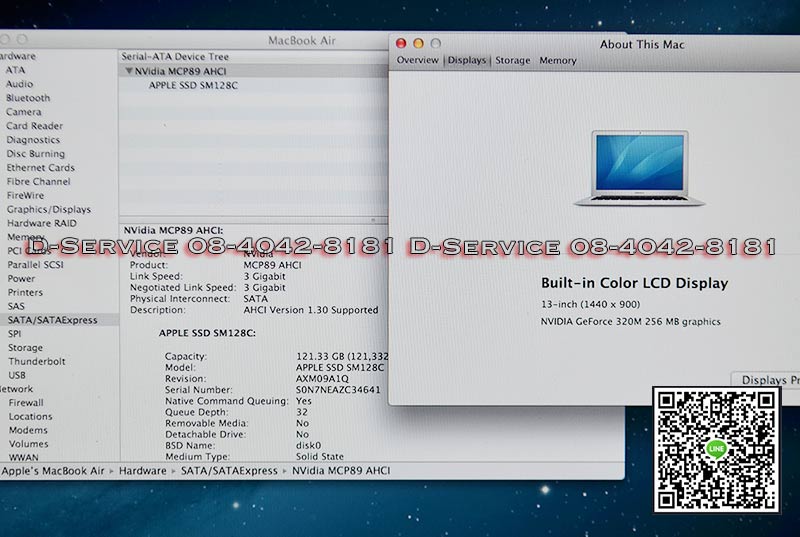Select Firewall under Network
The image size is (800, 537).
point(26,403)
